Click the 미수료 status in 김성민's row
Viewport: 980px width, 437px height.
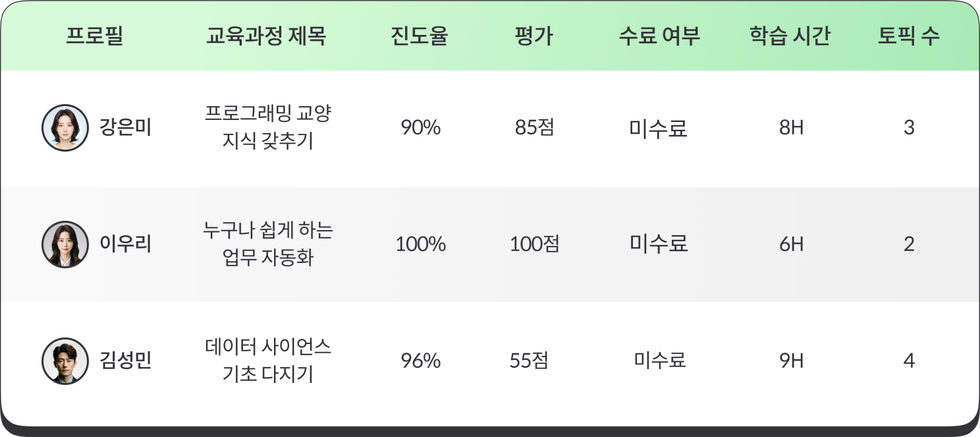(659, 361)
